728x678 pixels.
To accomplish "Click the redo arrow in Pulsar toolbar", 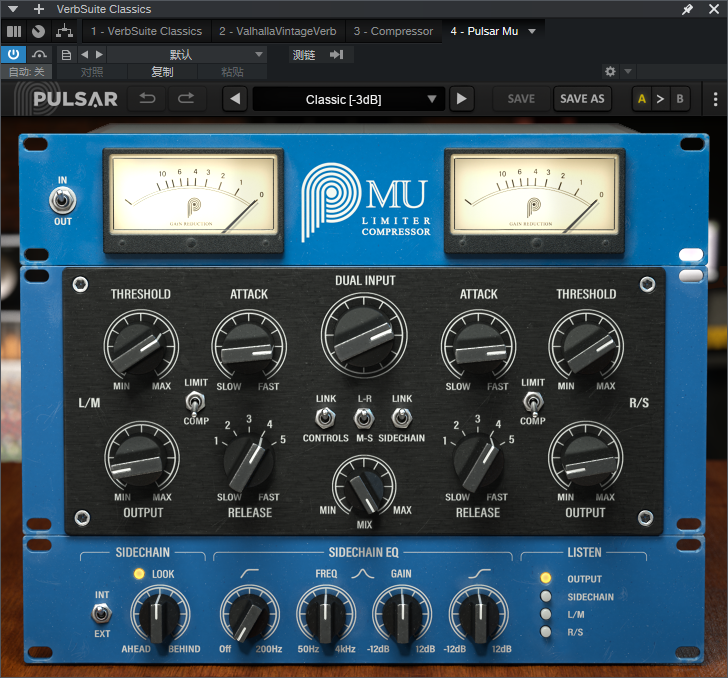I will tap(186, 98).
